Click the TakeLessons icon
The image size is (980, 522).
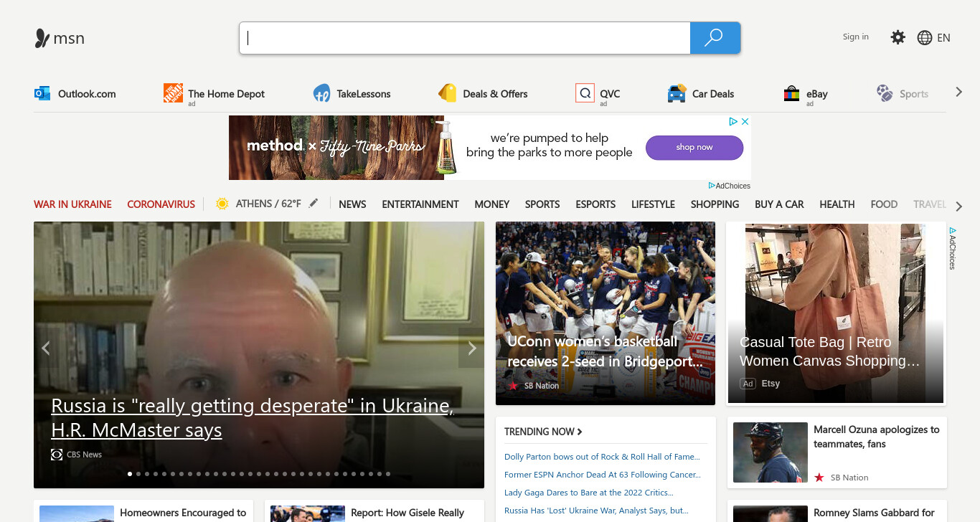pyautogui.click(x=321, y=93)
